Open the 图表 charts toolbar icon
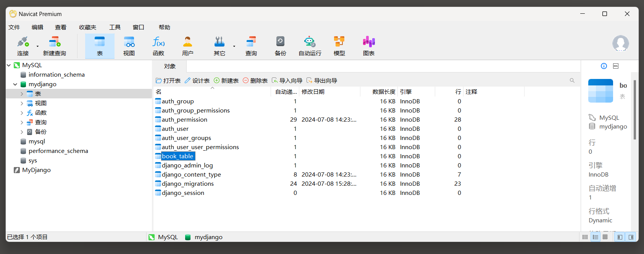The width and height of the screenshot is (644, 254). (x=369, y=46)
